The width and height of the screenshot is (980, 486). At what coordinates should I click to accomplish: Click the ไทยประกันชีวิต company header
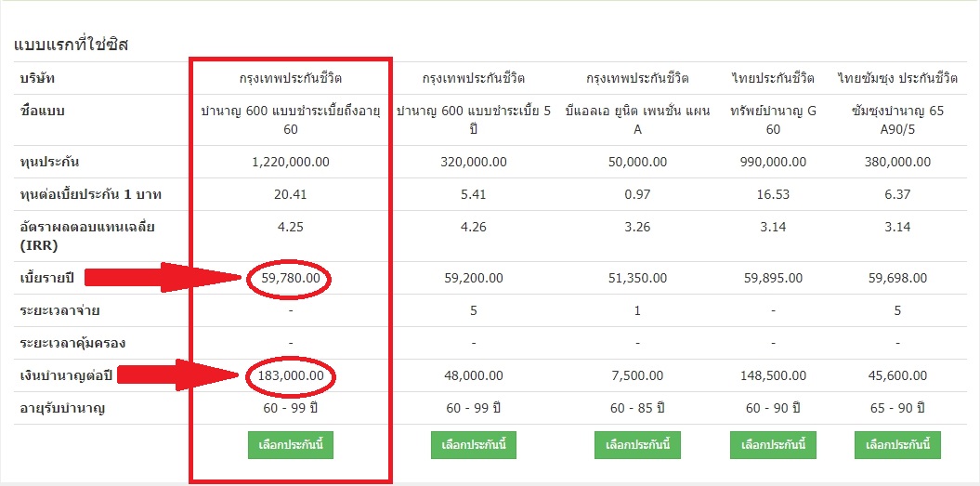pyautogui.click(x=773, y=77)
